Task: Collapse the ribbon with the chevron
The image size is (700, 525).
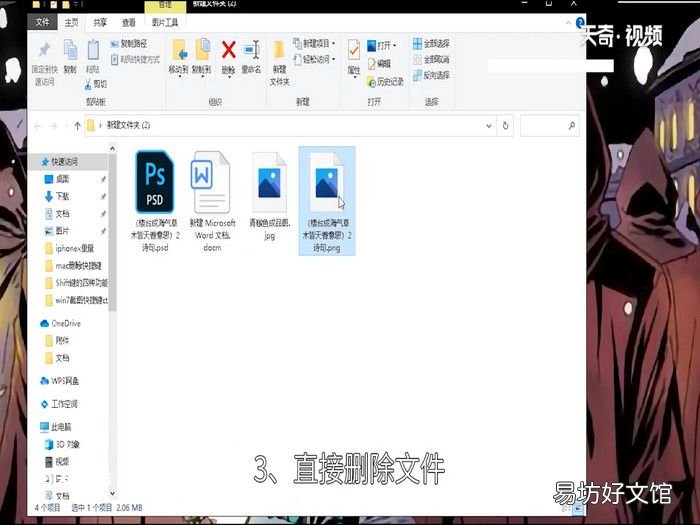Action: click(x=568, y=22)
